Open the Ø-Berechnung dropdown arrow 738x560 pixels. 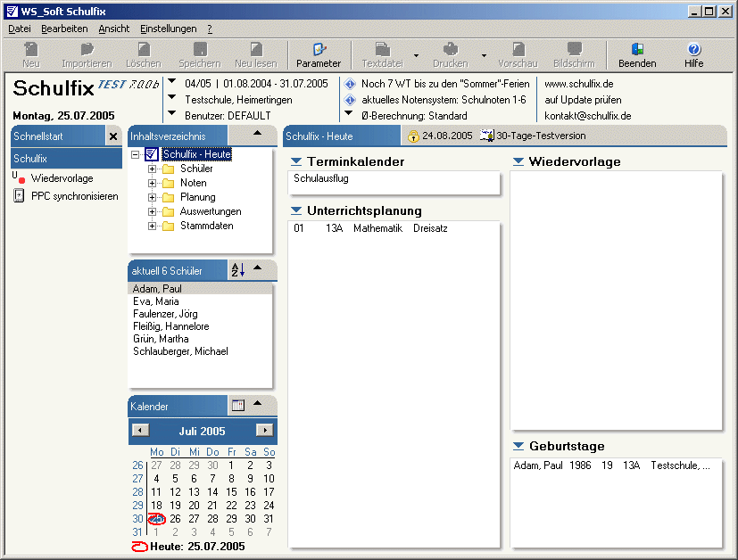coord(349,113)
